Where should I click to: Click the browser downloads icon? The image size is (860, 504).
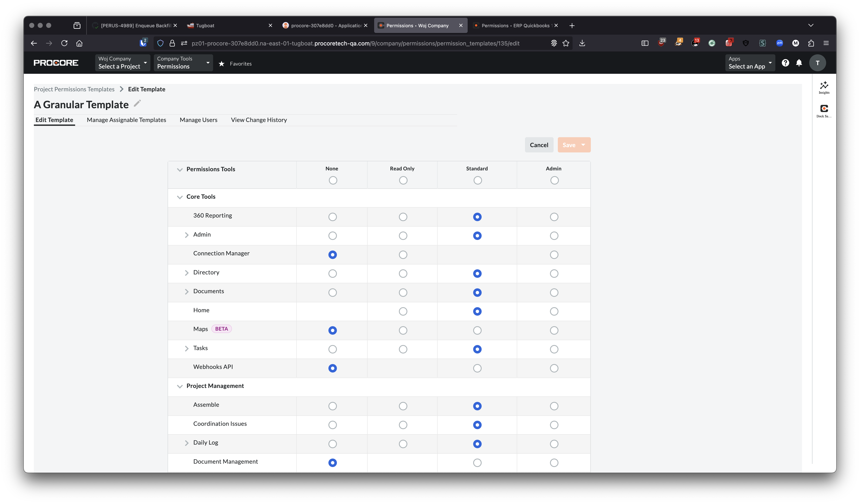click(582, 43)
